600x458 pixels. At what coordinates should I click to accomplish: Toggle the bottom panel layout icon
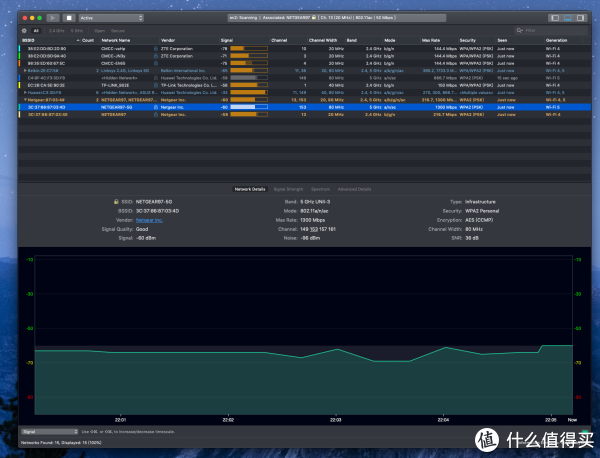568,18
